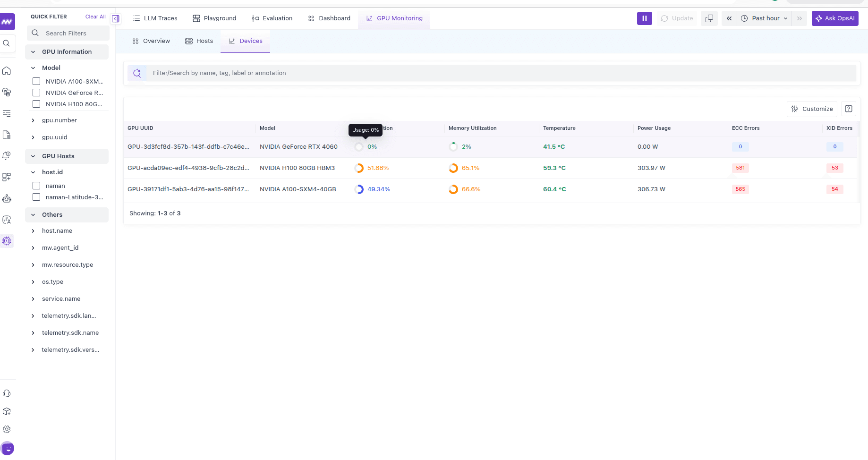Collapse the quick filter panel icon

tap(116, 18)
